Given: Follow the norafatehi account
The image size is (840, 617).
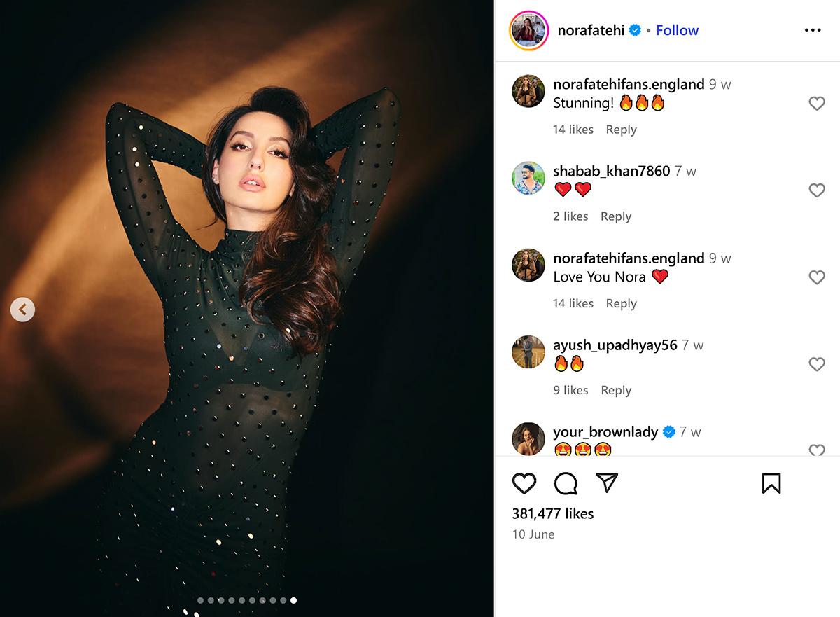Looking at the screenshot, I should point(677,30).
